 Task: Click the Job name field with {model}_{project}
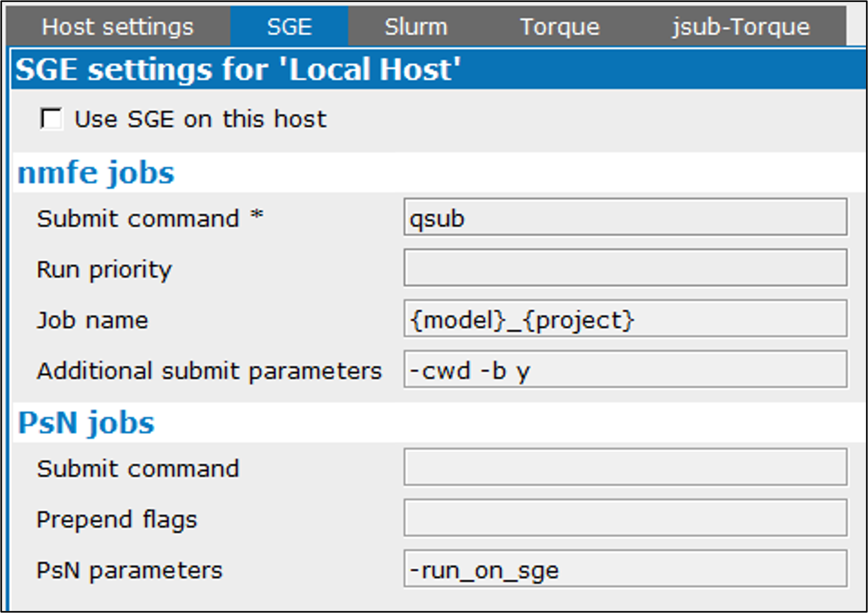pyautogui.click(x=626, y=318)
